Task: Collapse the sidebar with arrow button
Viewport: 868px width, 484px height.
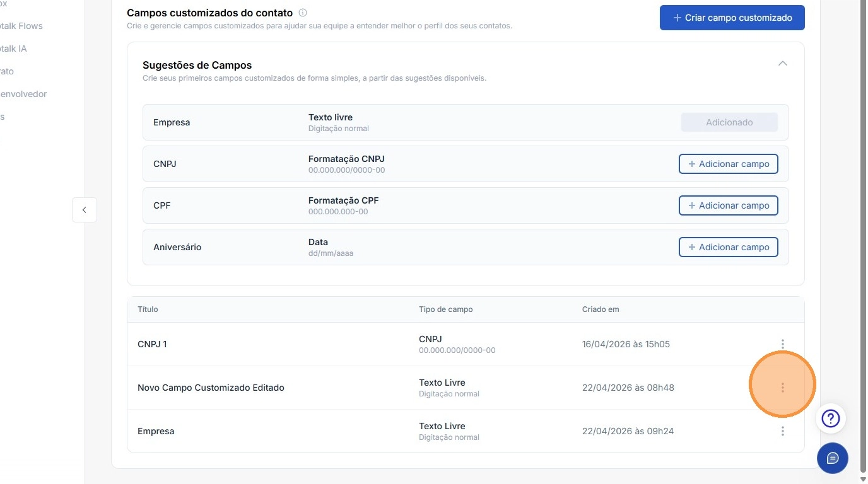Action: [x=85, y=210]
